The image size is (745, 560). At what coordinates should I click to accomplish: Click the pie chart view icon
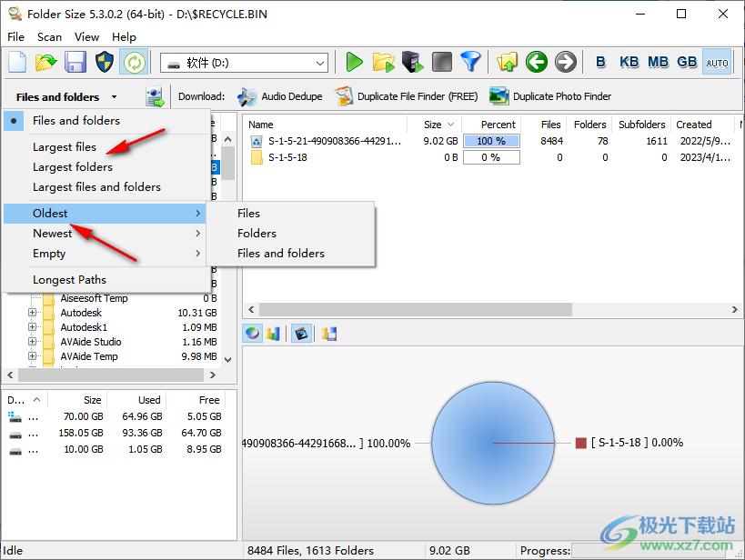point(252,334)
